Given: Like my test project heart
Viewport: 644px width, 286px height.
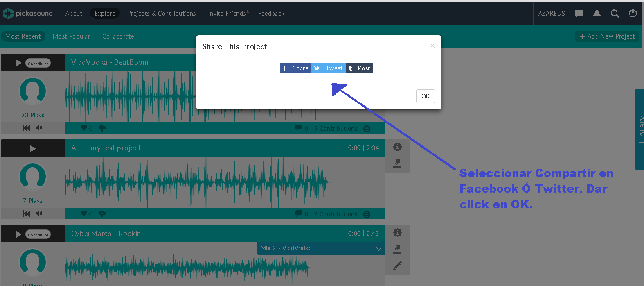Looking at the screenshot, I should 84,213.
